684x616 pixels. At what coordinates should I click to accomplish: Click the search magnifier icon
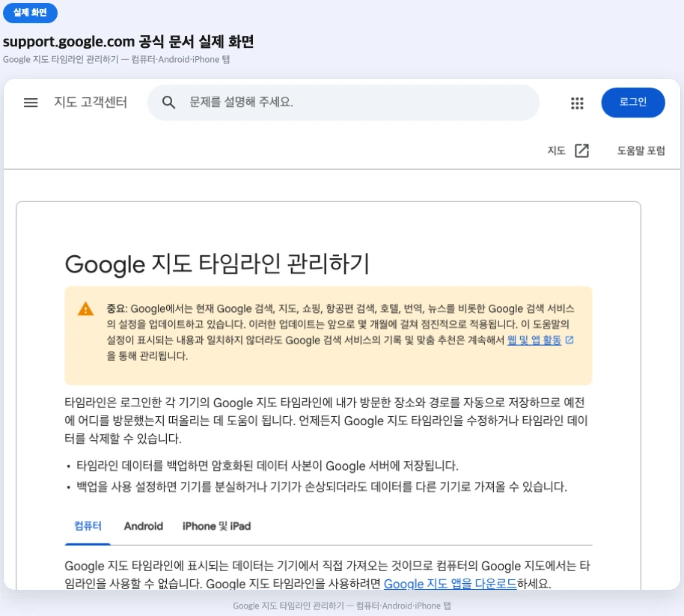tap(168, 103)
